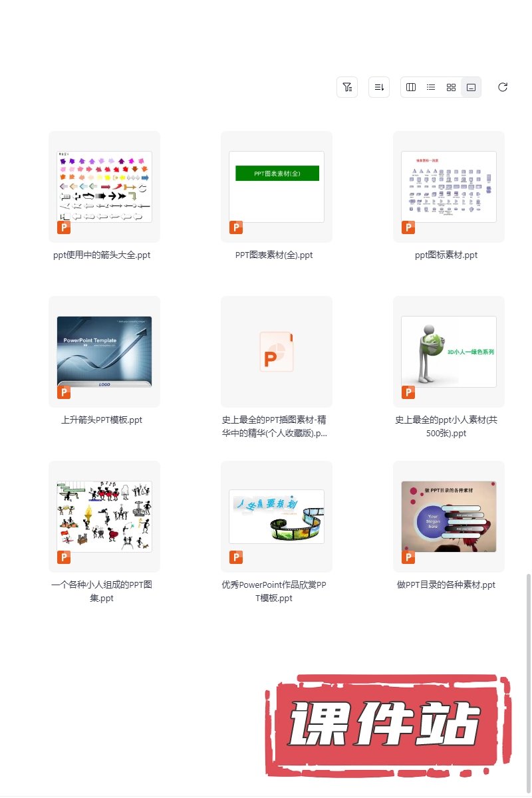Open the 3D小人 green series thumbnail

point(449,352)
